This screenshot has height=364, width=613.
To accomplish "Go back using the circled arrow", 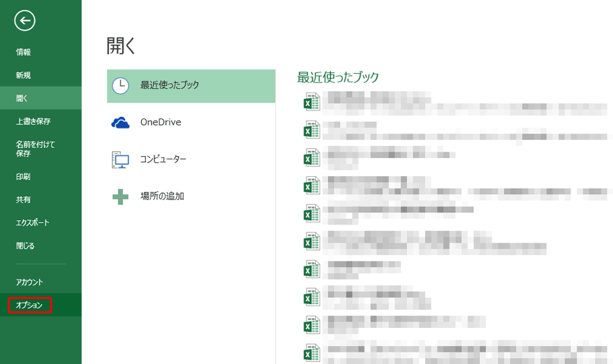I will tap(25, 21).
